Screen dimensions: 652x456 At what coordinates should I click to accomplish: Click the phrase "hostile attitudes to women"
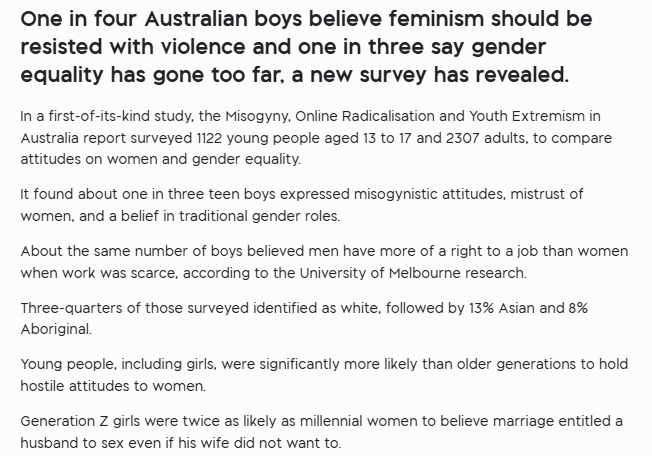[112, 386]
